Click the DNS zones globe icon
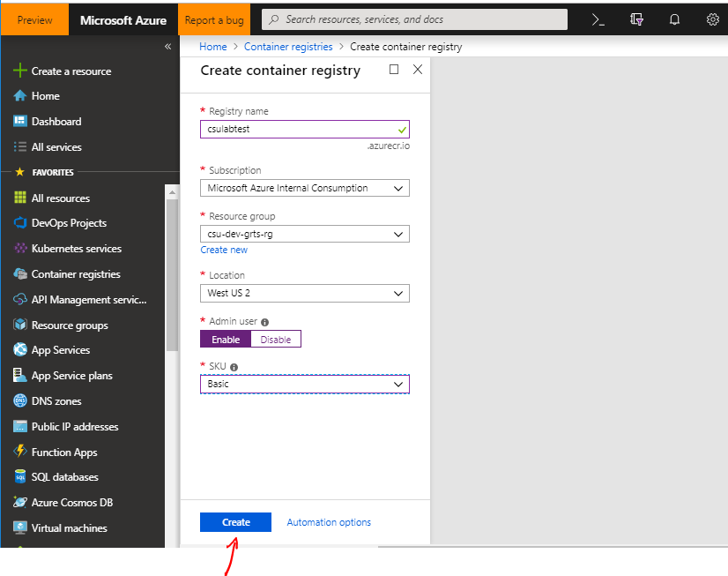Screen dimensions: 728x576 click(x=20, y=400)
